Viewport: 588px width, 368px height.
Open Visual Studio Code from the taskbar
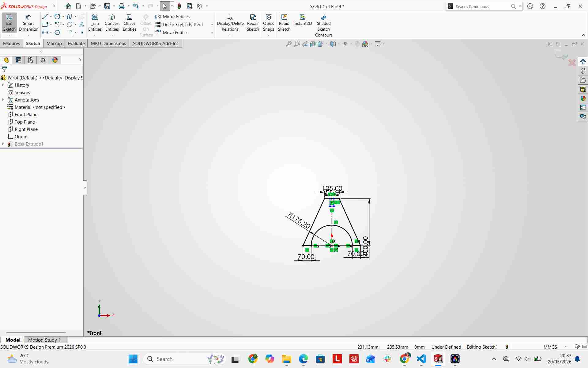coord(421,359)
